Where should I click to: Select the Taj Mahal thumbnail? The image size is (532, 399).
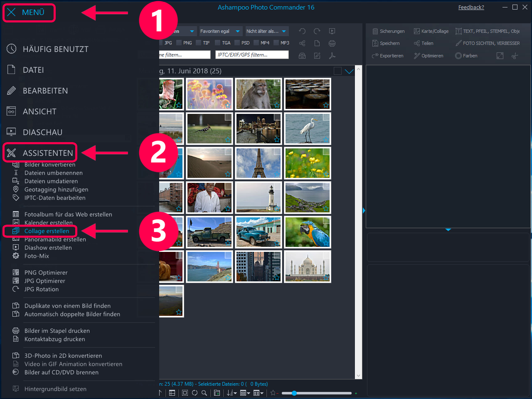click(308, 266)
